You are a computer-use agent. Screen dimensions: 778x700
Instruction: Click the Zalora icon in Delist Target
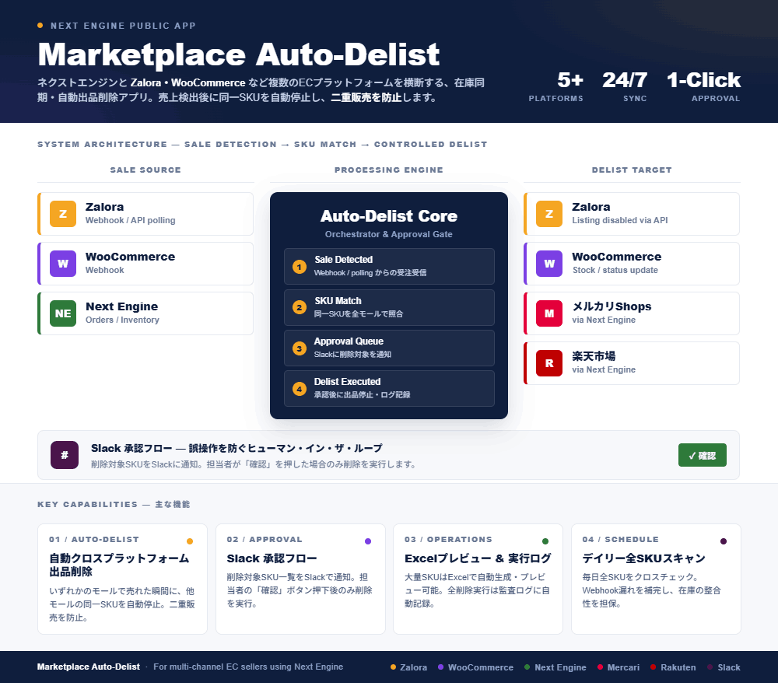click(x=549, y=214)
